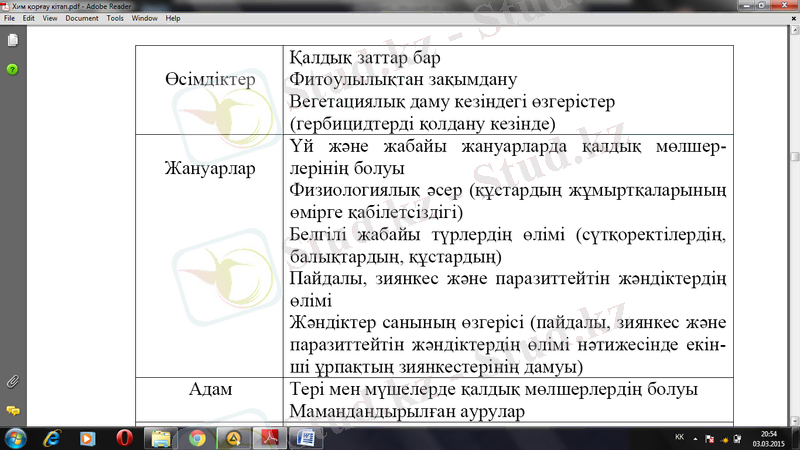Click the green question mark help icon

12,69
